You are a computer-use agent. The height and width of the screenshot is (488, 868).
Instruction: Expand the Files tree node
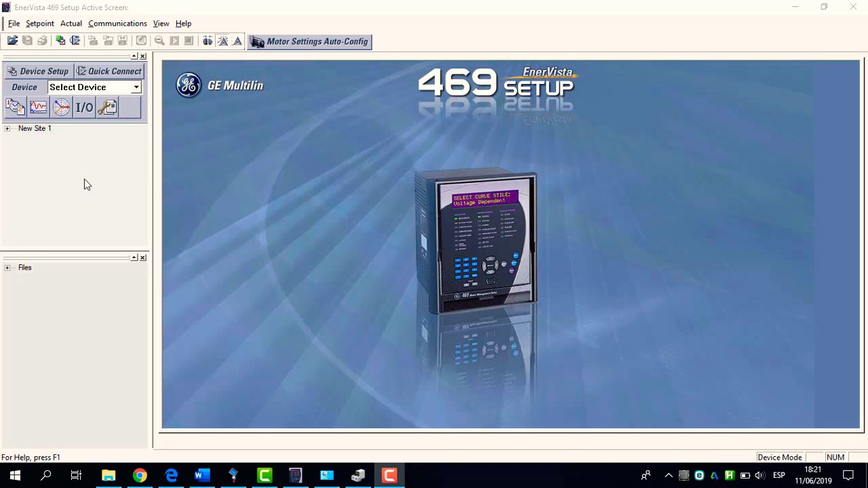tap(7, 268)
